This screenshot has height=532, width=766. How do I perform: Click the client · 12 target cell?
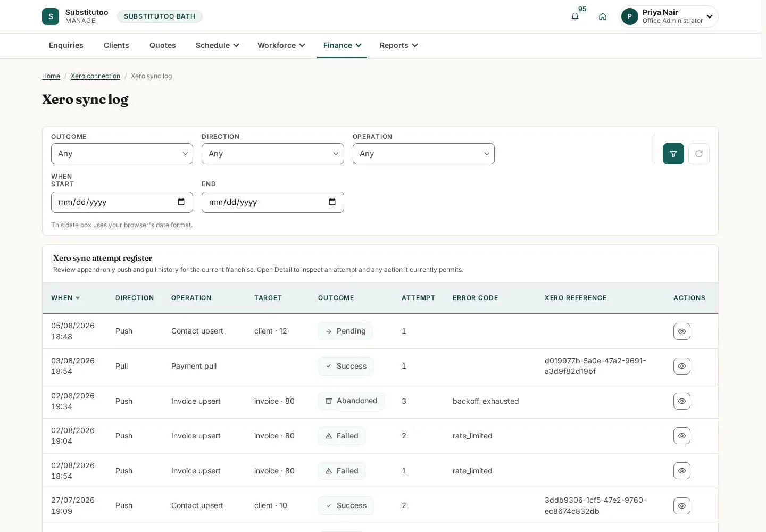[x=271, y=331]
